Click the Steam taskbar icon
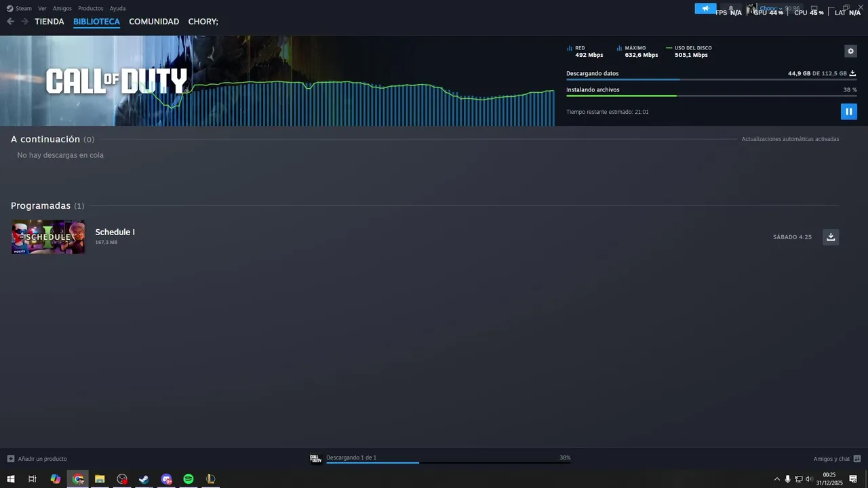The width and height of the screenshot is (868, 488). click(144, 479)
